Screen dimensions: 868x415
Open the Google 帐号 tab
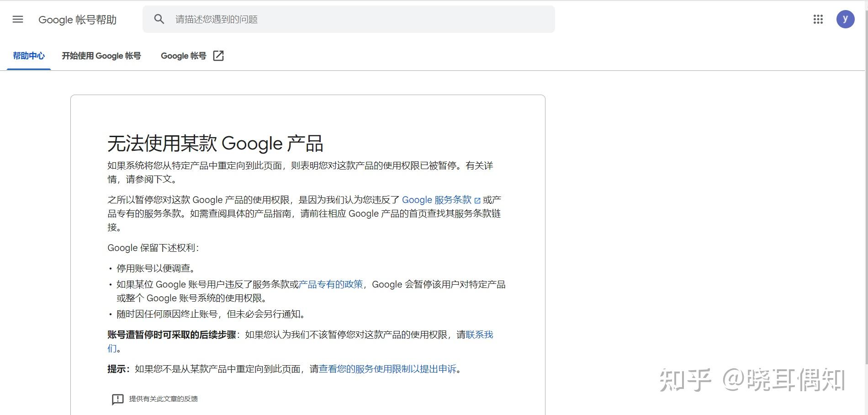click(x=184, y=56)
